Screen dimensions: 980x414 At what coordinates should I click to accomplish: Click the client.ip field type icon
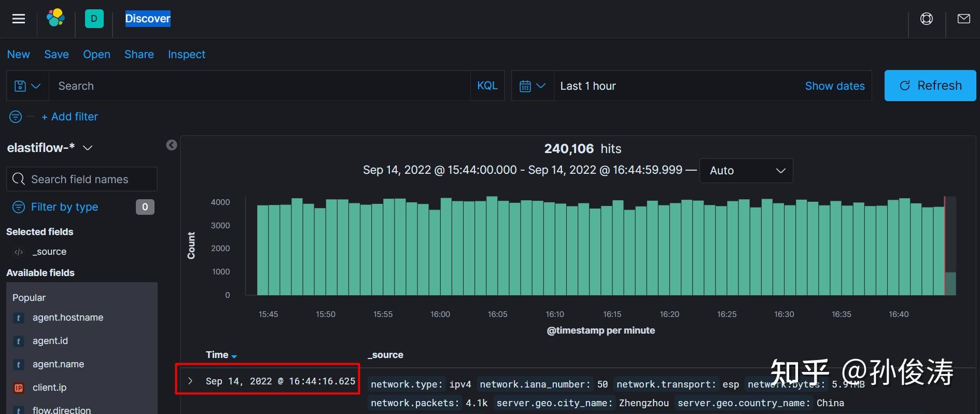(19, 388)
